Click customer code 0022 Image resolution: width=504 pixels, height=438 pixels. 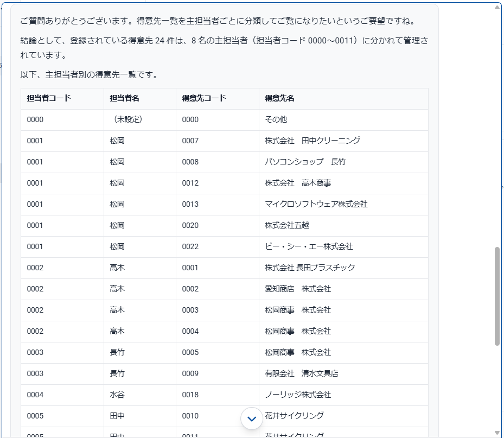tap(190, 247)
